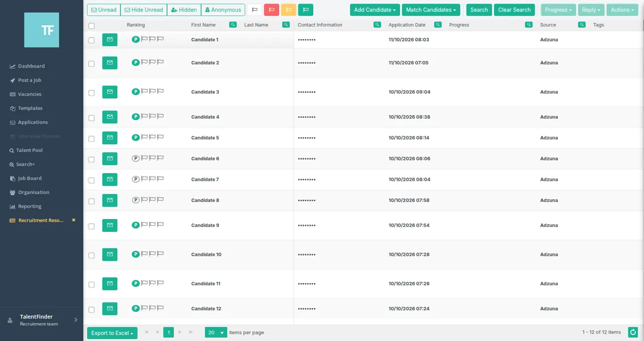This screenshot has height=341, width=644.
Task: Select the checkbox for Candidate 3
Action: [x=92, y=92]
